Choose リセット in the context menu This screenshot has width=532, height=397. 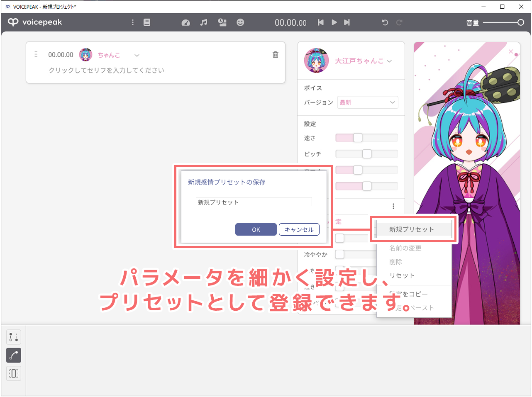pos(402,275)
